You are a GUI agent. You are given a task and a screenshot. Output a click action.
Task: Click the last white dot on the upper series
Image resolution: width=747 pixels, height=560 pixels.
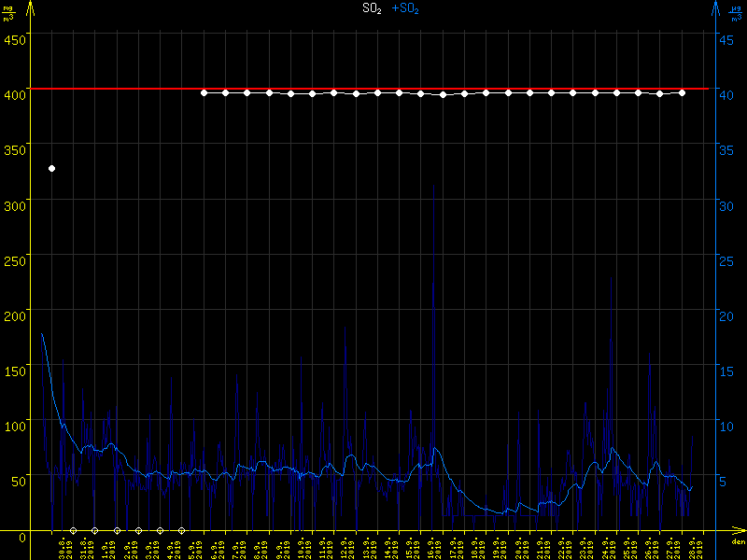pos(683,92)
